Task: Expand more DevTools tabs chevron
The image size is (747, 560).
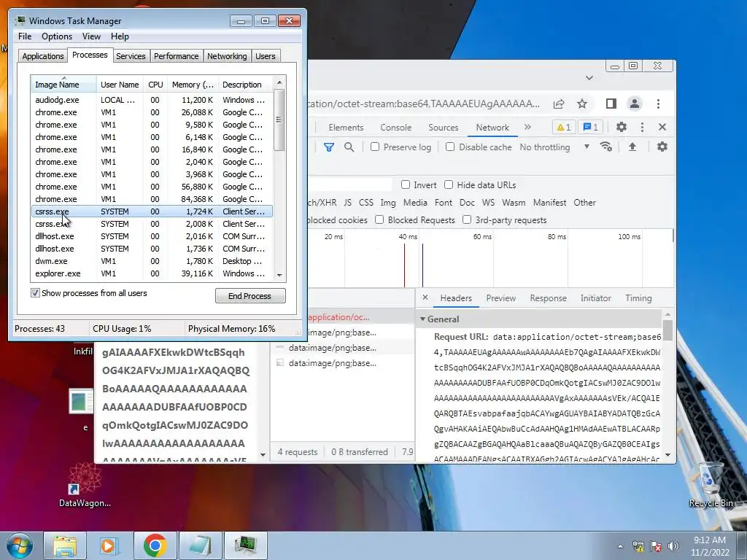Action: (527, 127)
